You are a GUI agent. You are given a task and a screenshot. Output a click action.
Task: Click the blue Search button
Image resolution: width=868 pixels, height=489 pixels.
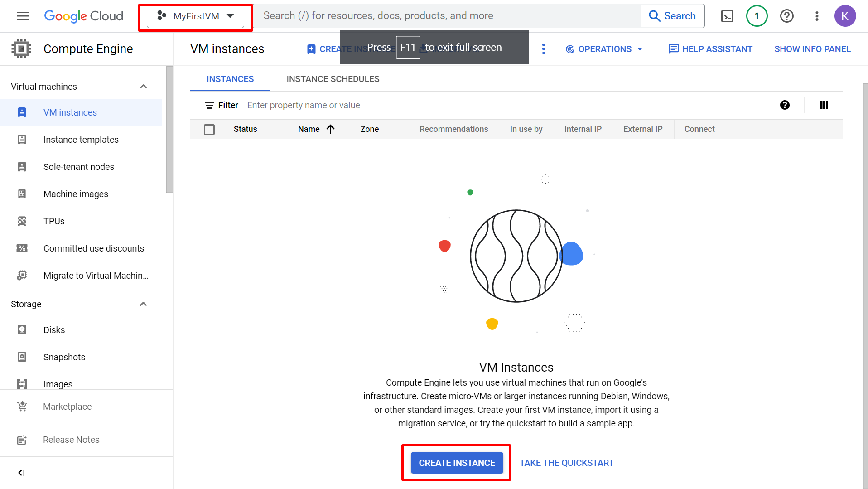pyautogui.click(x=672, y=16)
